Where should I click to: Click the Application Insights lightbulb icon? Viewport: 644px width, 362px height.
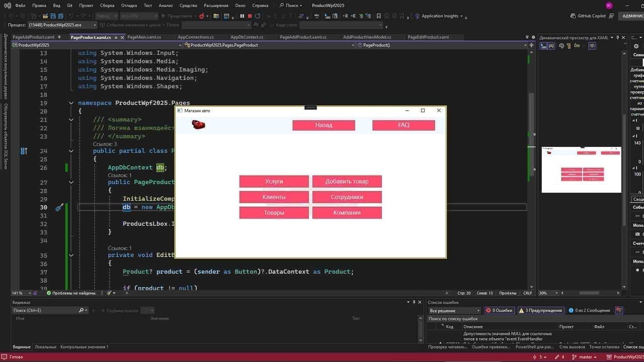(417, 16)
